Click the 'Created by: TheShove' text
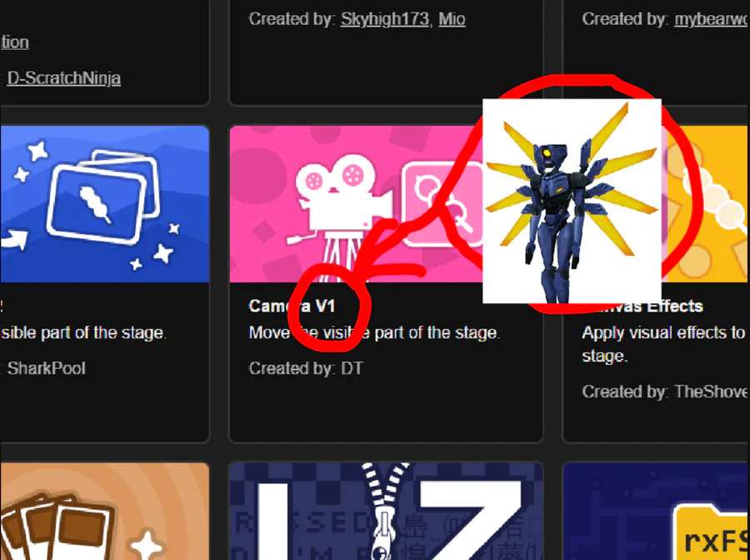This screenshot has height=560, width=750. point(665,392)
